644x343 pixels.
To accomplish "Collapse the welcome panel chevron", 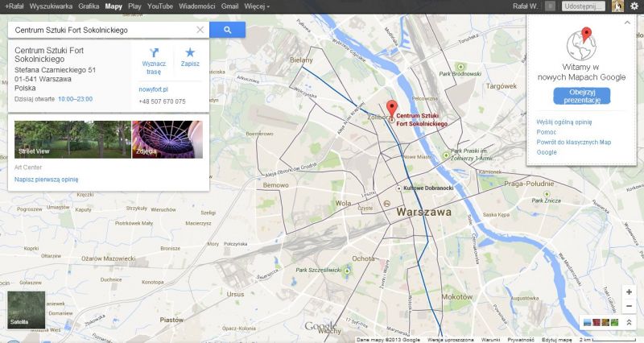I will pyautogui.click(x=627, y=23).
